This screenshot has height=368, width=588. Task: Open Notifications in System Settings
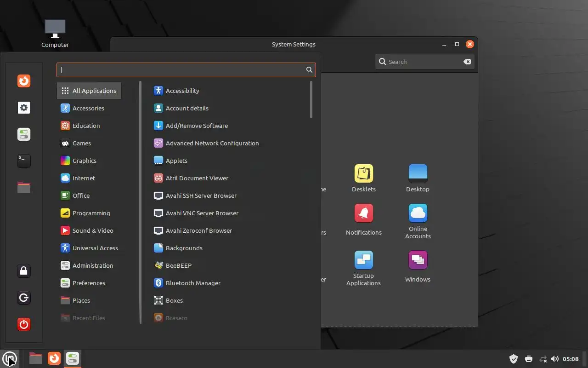coord(364,220)
